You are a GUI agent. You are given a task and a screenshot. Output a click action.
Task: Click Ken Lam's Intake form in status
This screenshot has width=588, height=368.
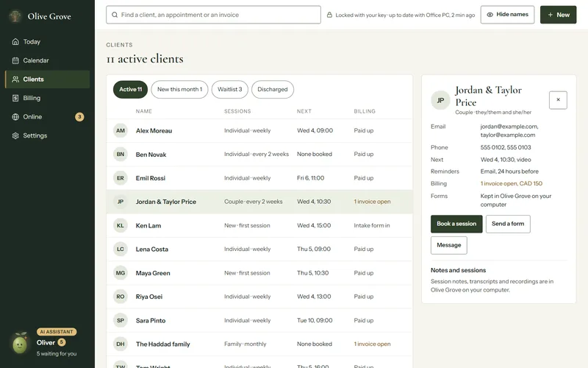372,225
